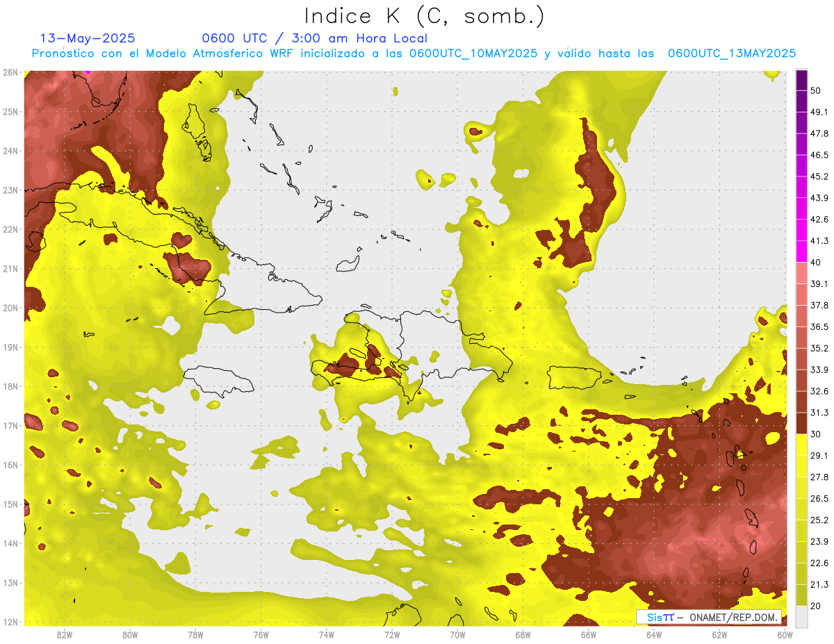Click the "76W" longitude label
The height and width of the screenshot is (644, 834).
coord(261,634)
